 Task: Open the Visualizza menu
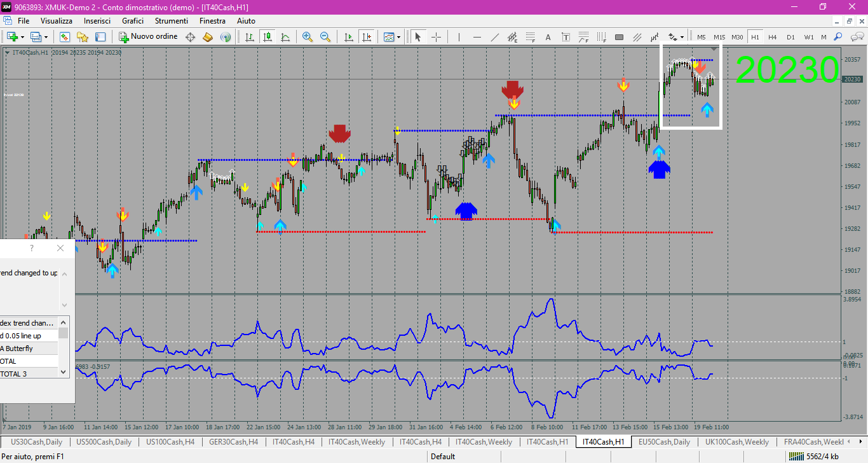click(x=57, y=21)
